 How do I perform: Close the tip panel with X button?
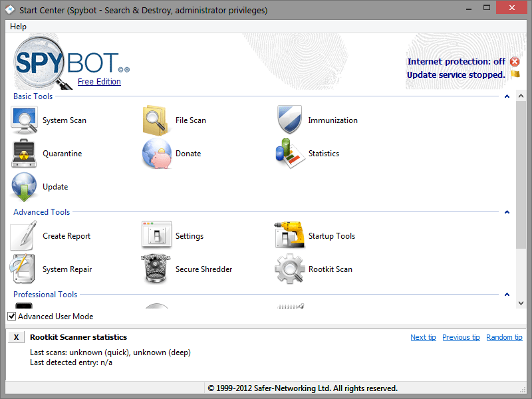pos(16,337)
